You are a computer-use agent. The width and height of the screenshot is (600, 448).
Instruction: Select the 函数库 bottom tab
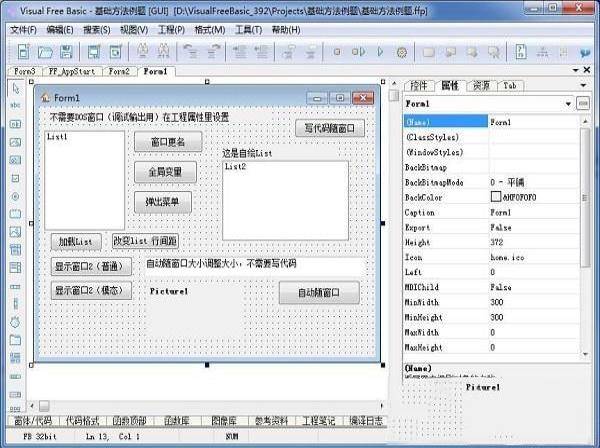(177, 421)
